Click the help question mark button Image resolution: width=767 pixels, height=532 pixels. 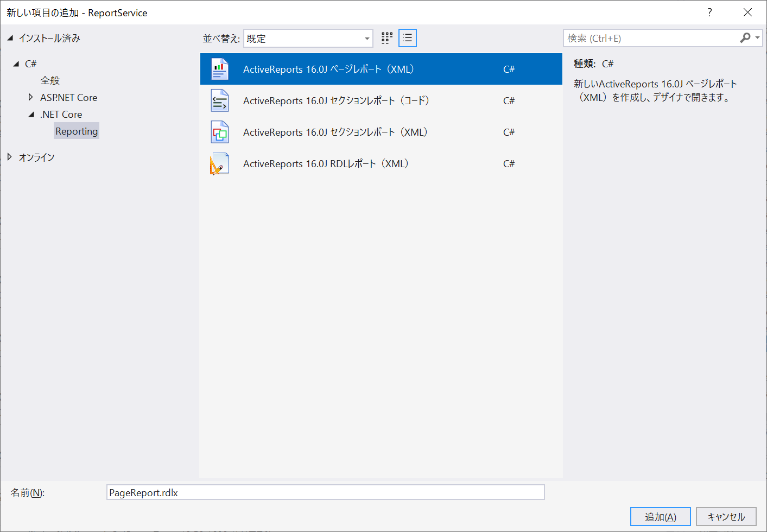tap(709, 12)
